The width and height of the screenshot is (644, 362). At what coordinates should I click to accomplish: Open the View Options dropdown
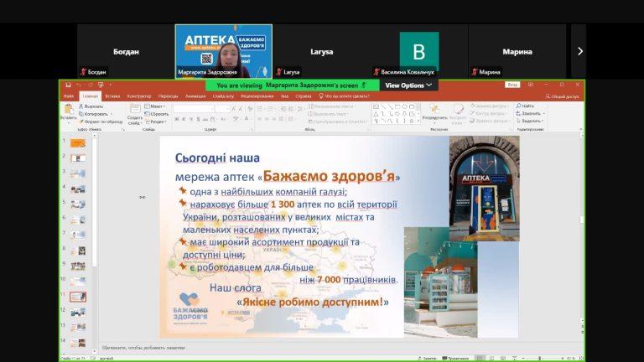408,85
